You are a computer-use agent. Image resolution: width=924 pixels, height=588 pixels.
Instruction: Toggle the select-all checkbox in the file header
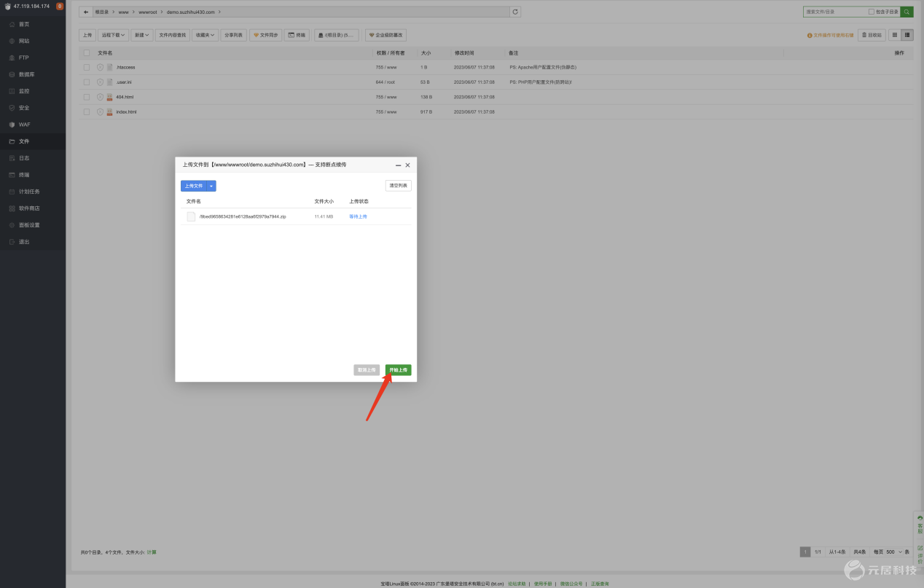pyautogui.click(x=87, y=53)
